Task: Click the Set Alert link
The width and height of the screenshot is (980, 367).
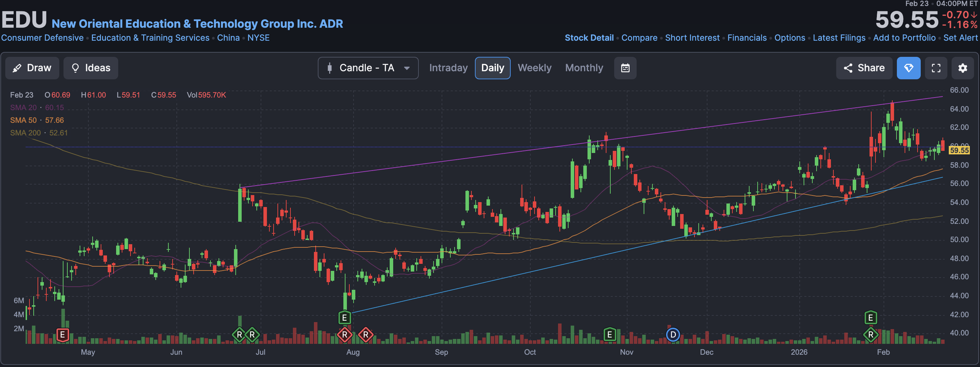Action: pyautogui.click(x=960, y=38)
